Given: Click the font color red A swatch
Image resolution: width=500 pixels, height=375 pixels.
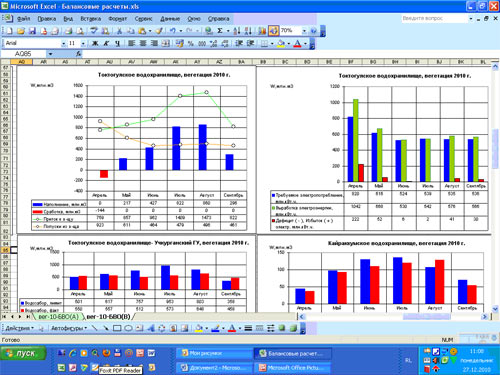Looking at the screenshot, I should click(x=297, y=43).
